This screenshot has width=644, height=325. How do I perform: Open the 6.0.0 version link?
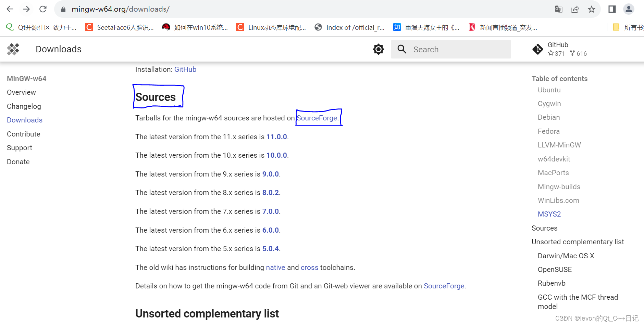point(271,230)
